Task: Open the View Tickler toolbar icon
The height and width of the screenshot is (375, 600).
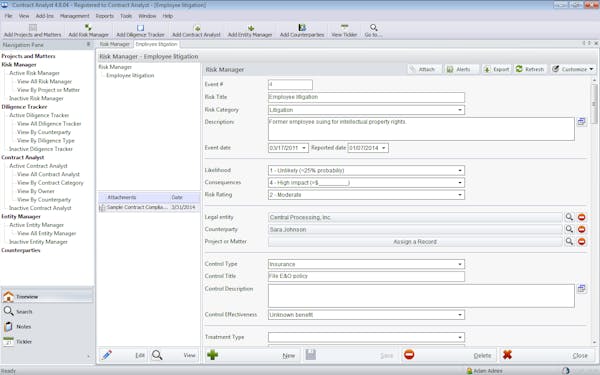Action: (344, 28)
